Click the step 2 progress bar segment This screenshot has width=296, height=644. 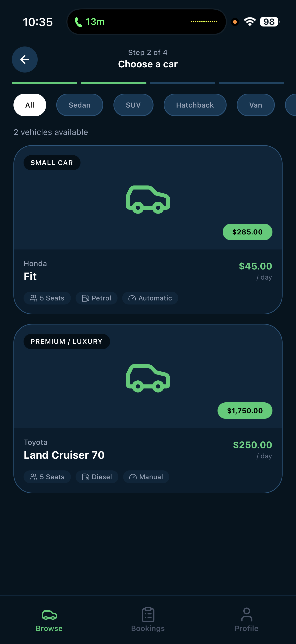pos(113,83)
